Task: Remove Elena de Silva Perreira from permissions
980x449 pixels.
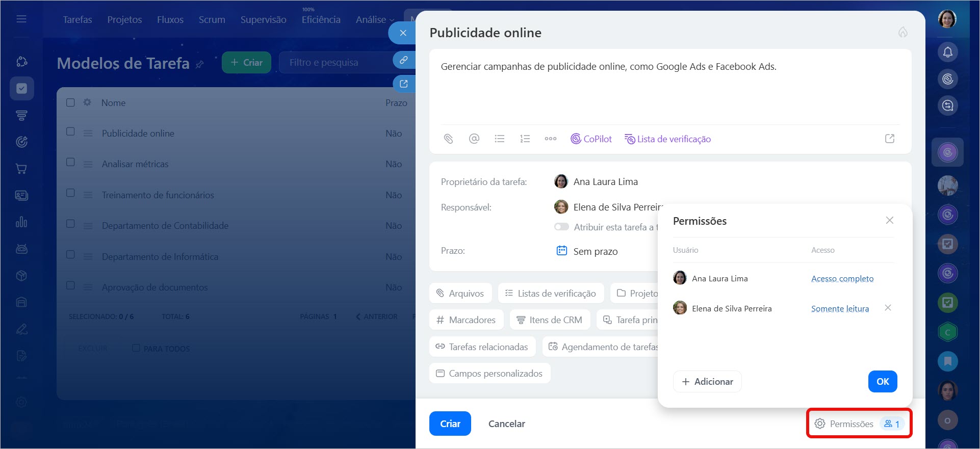Action: (x=888, y=308)
